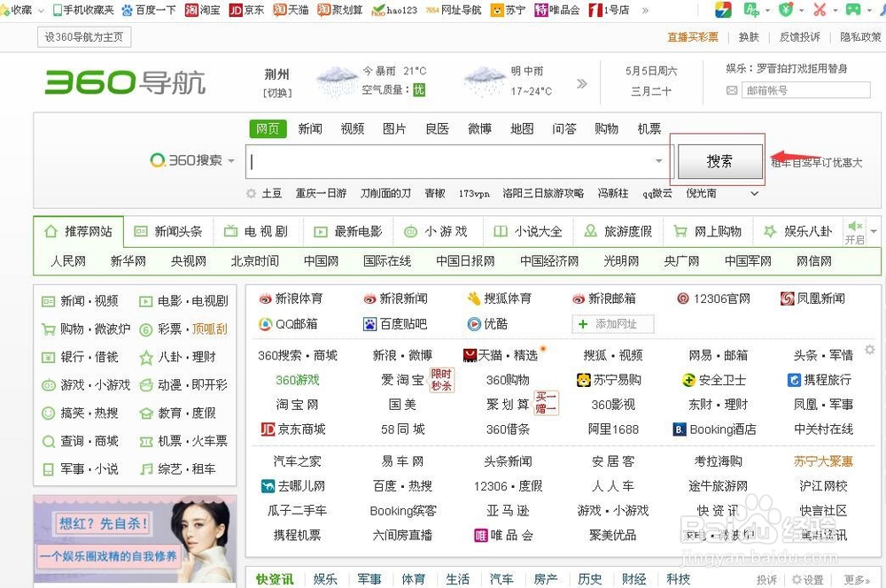Open the 去哪儿网 link
Image resolution: width=886 pixels, height=588 pixels.
click(x=293, y=486)
